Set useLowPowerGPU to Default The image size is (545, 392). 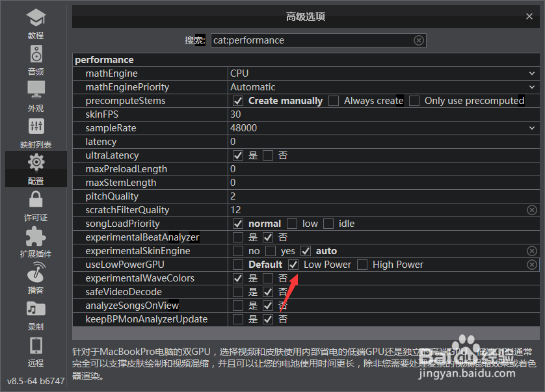[x=238, y=265]
